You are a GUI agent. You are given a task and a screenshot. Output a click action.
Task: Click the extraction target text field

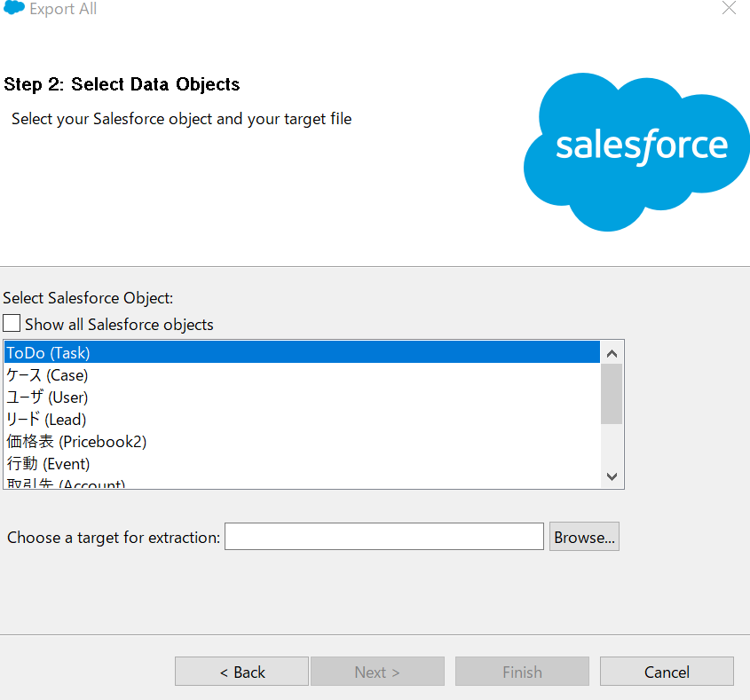tap(383, 537)
